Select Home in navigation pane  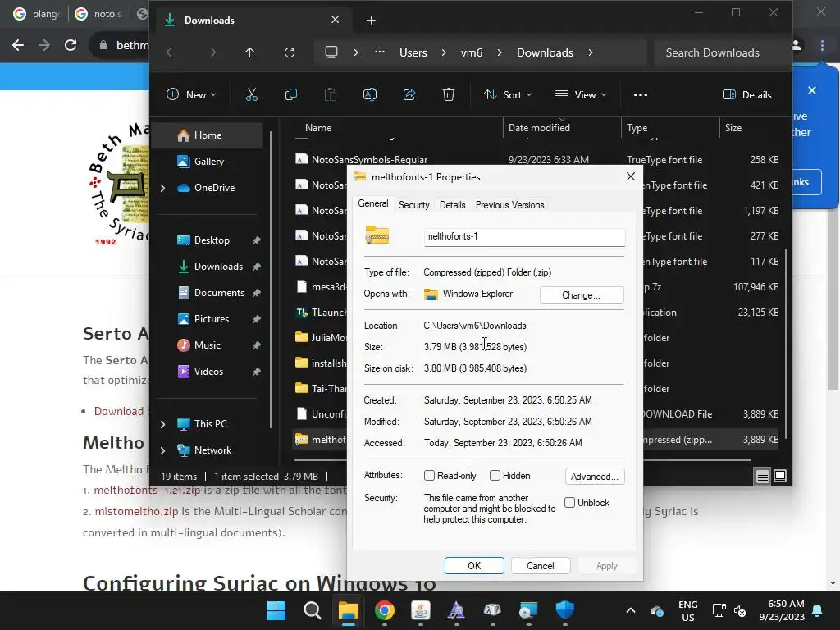coord(208,135)
